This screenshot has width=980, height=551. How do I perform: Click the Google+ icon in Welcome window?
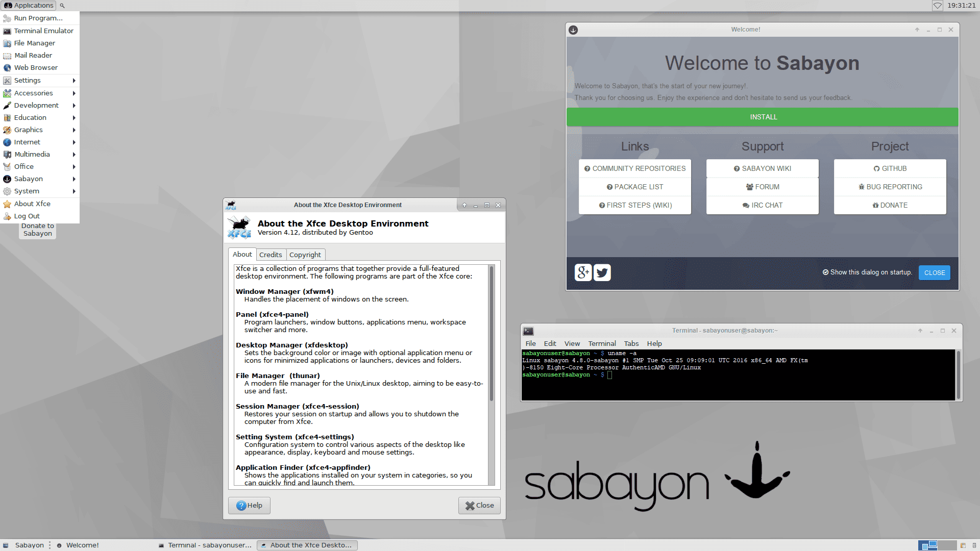(583, 272)
